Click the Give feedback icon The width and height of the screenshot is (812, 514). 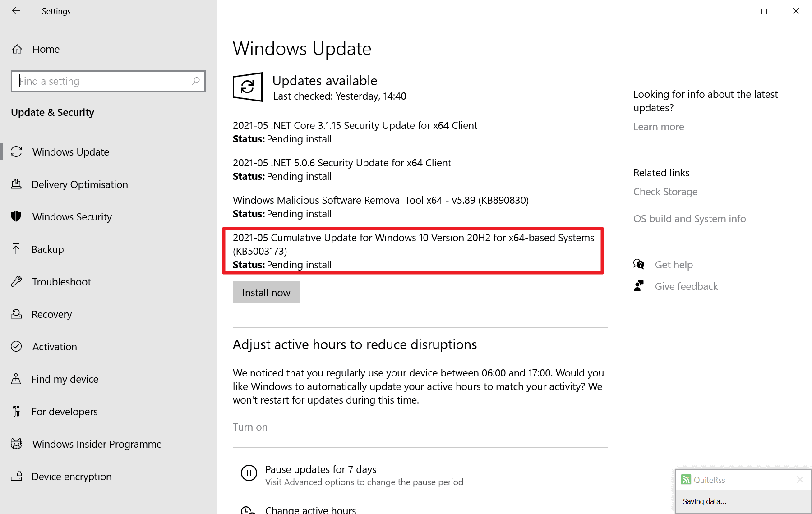tap(639, 286)
